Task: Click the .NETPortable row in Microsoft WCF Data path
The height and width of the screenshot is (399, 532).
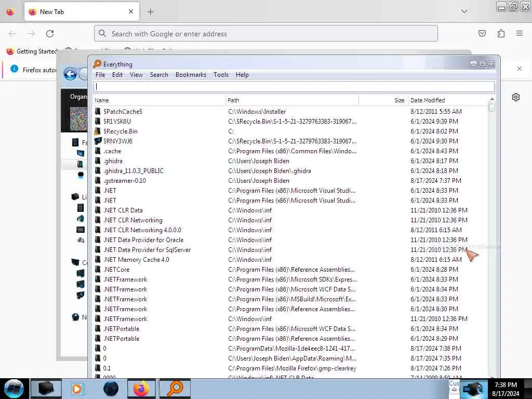Action: [x=121, y=329]
